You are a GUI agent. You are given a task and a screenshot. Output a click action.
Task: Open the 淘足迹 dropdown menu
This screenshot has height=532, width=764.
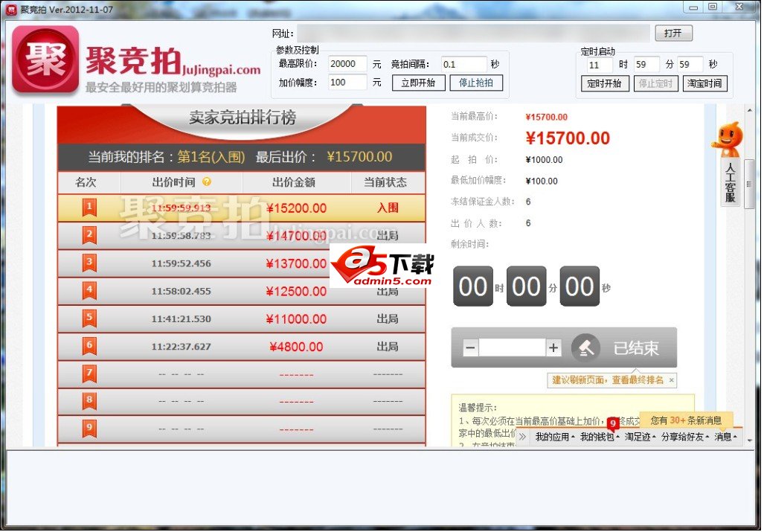tap(642, 438)
